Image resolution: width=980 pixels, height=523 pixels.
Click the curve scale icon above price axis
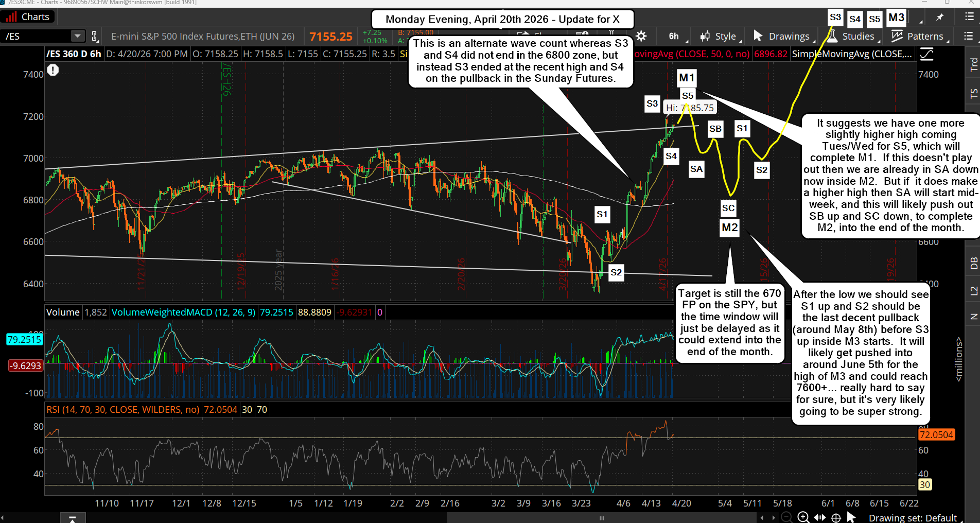[x=926, y=54]
